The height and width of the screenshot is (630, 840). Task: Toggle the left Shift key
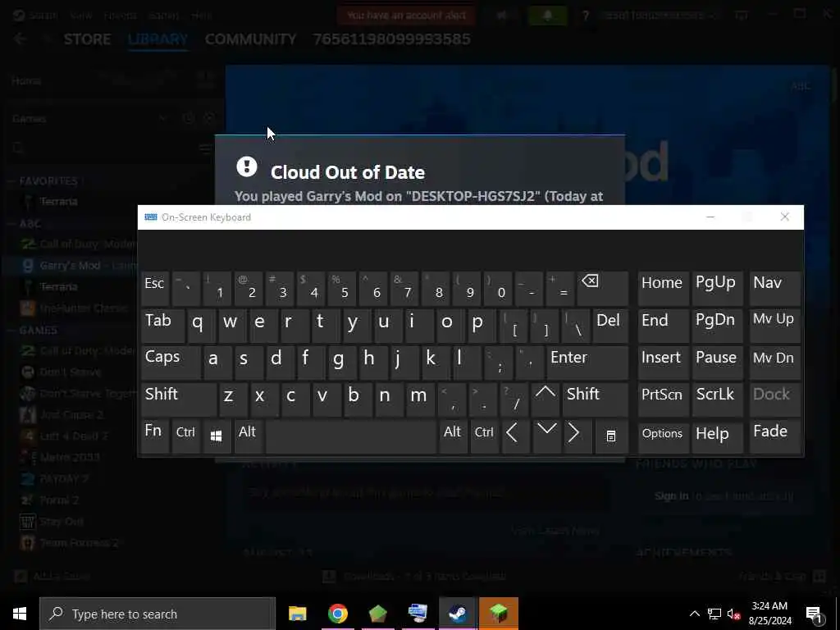pos(179,399)
